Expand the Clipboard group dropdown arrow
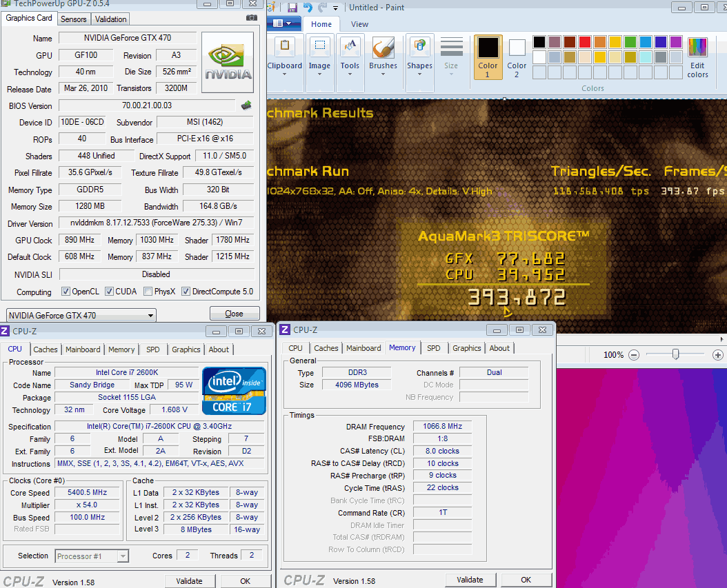Viewport: 727px width, 588px height. (285, 74)
